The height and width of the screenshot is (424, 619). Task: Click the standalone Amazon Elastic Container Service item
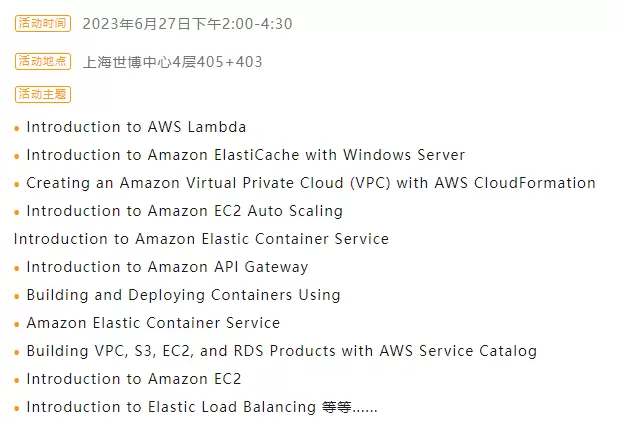pos(153,323)
